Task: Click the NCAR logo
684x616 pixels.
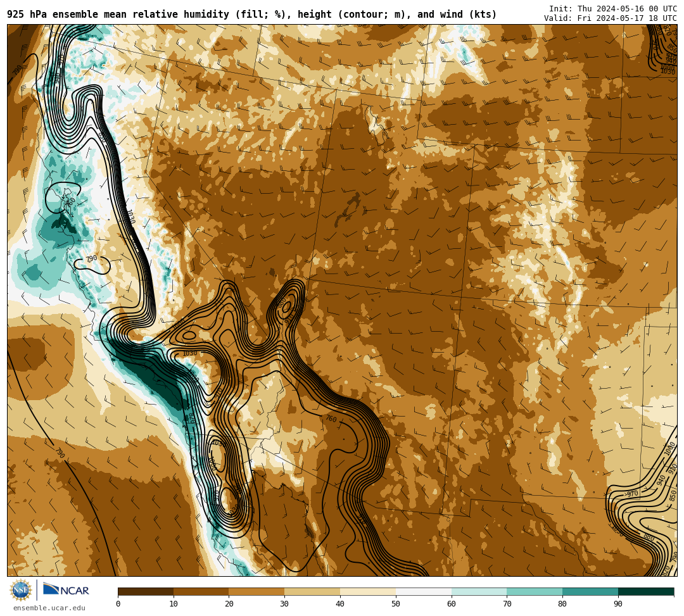Action: [x=66, y=589]
